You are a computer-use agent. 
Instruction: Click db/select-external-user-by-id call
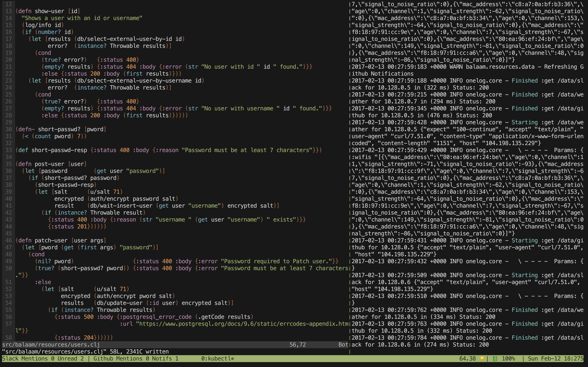(x=125, y=39)
